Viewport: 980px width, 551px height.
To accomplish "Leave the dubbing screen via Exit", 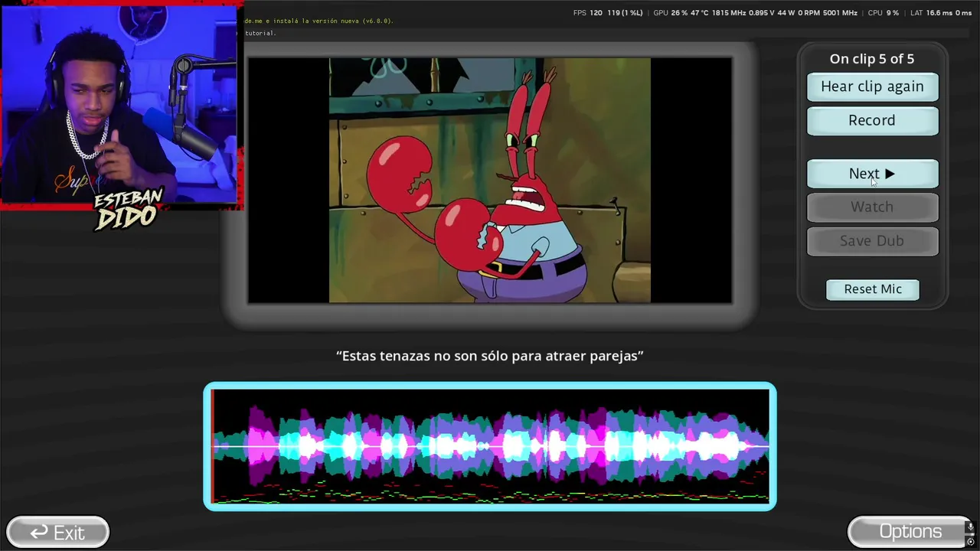I will (57, 532).
